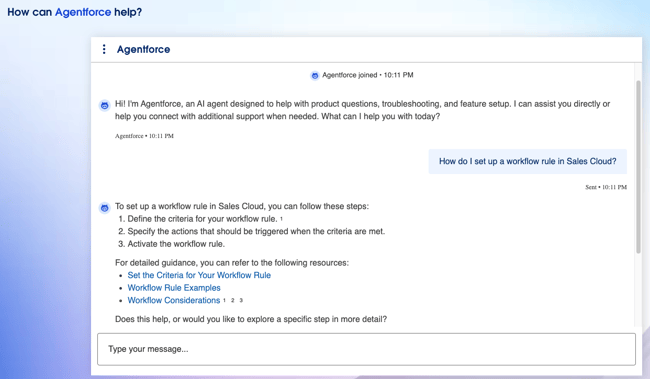Screen dimensions: 650x379
Task: Click the Agentforce word in the page heading
Action: [x=83, y=12]
